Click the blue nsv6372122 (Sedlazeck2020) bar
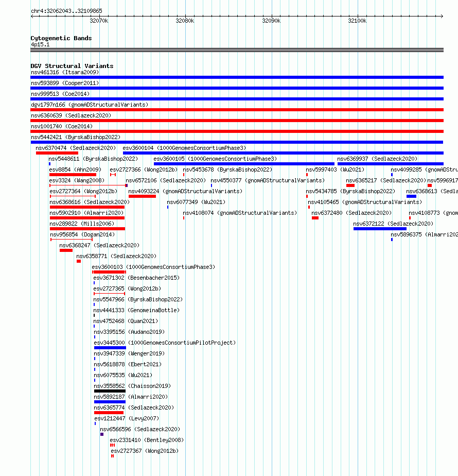Screen dimensions: 458x476 (380, 229)
